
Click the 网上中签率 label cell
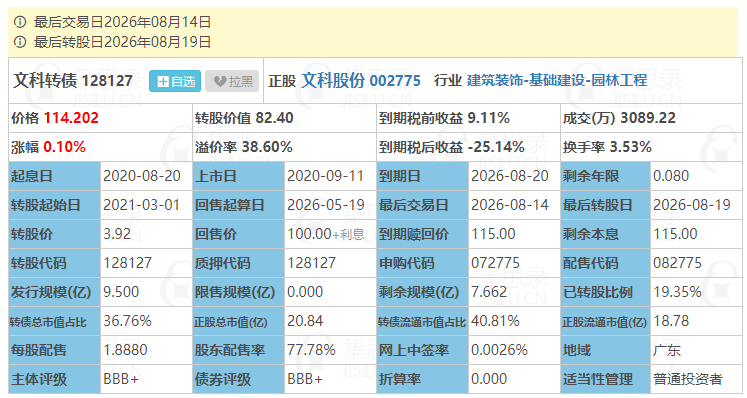pos(422,350)
